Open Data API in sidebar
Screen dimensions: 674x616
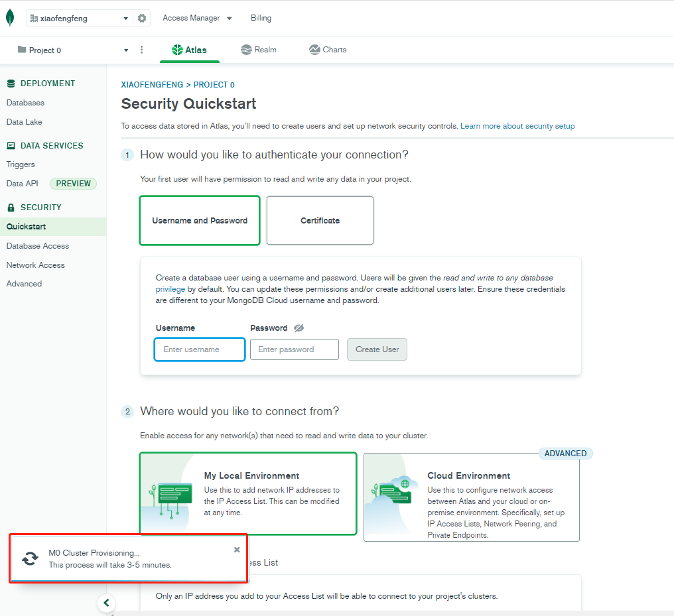coord(23,184)
